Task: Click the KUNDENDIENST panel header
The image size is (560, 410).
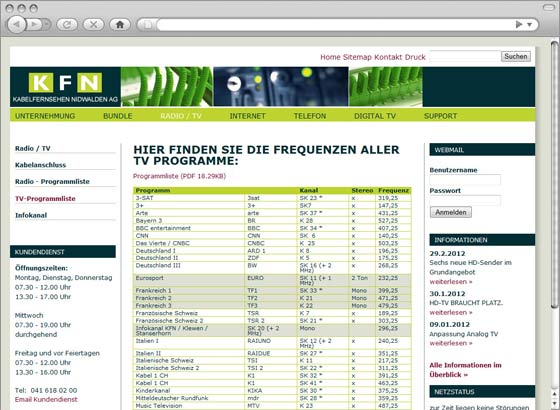Action: click(63, 251)
